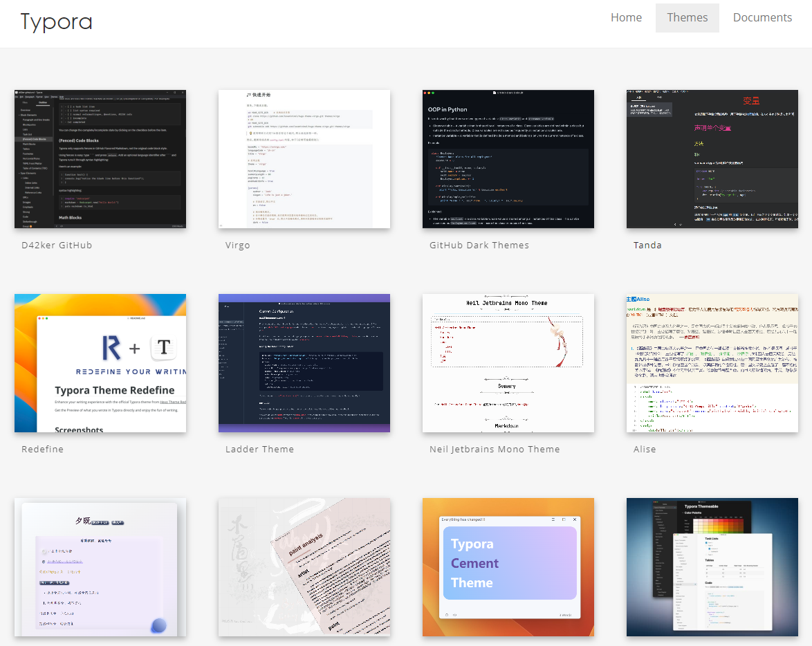Select the Neil Jetbrains Mono Theme thumbnail
The height and width of the screenshot is (646, 812).
[508, 363]
